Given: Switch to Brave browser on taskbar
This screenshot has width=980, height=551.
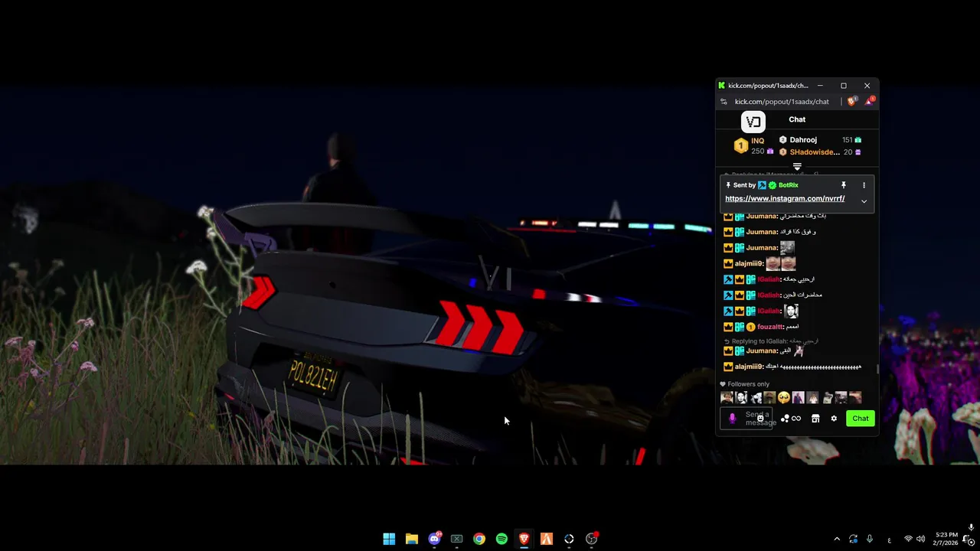Looking at the screenshot, I should (524, 539).
